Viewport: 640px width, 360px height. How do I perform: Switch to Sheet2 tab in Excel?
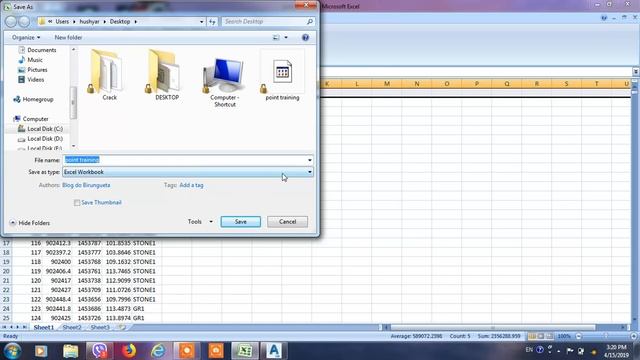(72, 327)
